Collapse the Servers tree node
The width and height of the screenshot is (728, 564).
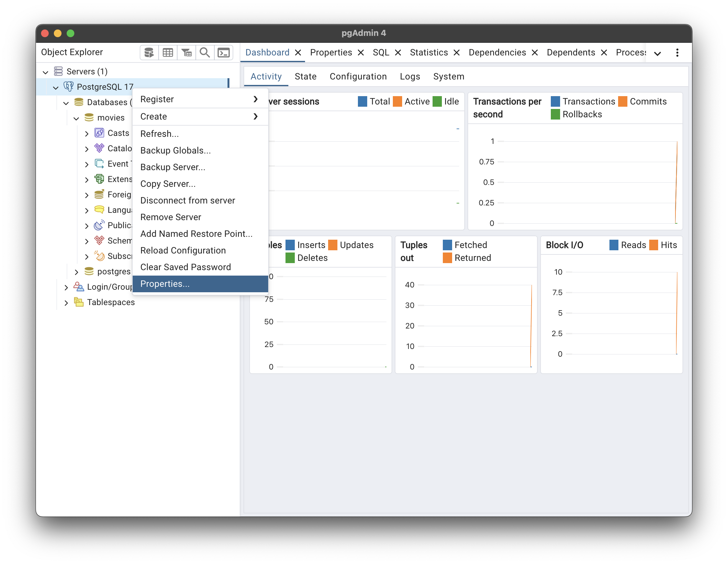(x=46, y=72)
